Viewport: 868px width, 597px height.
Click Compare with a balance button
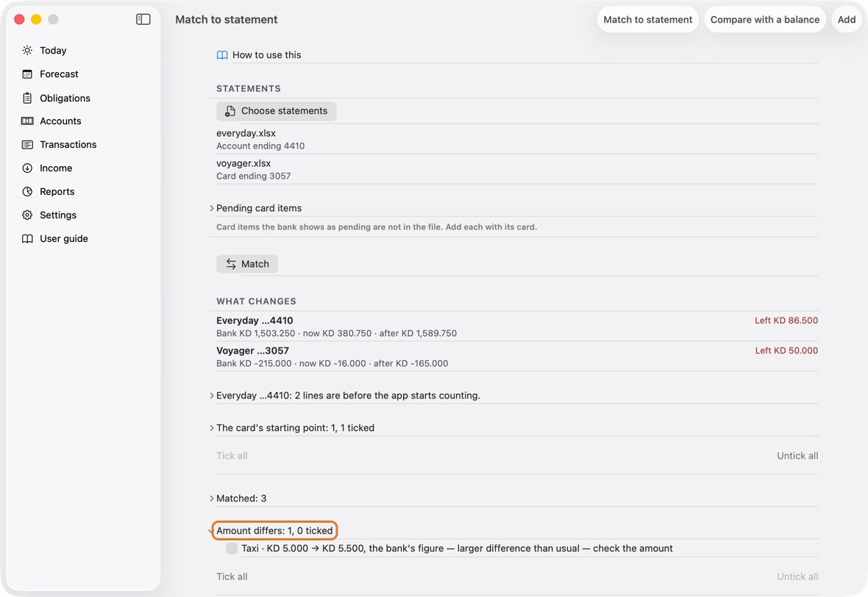tap(765, 19)
